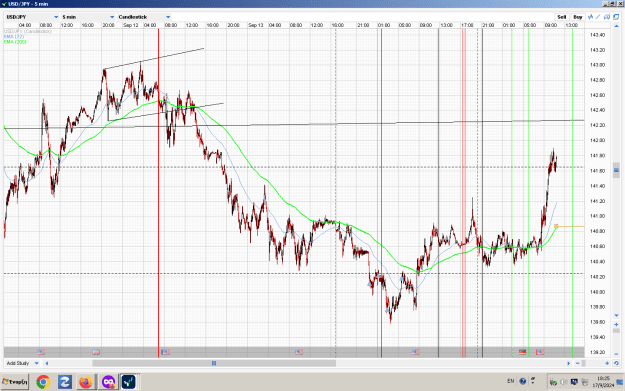Viewport: 625px width, 391px height.
Task: Click the taskbar clock showing 17/9/2024
Action: pyautogui.click(x=603, y=382)
